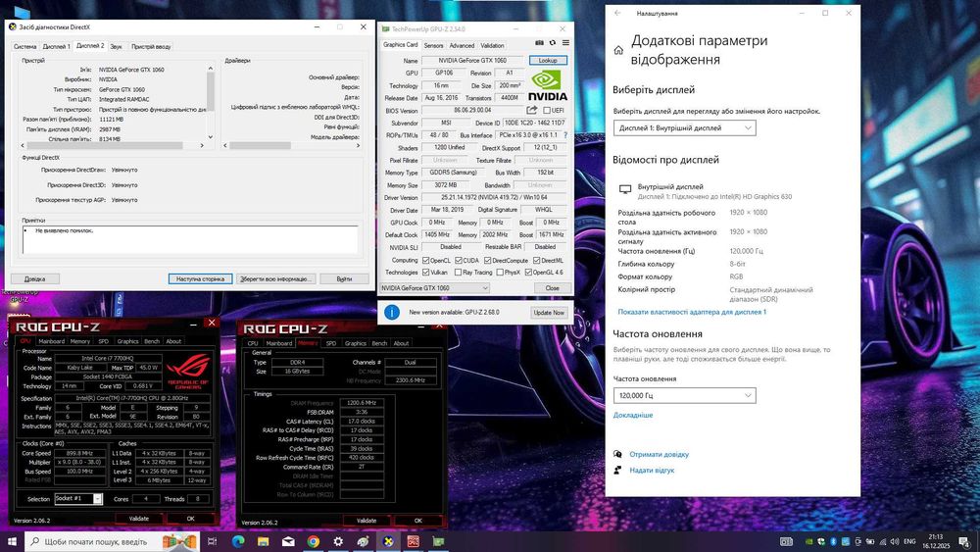Open Google Chrome from the taskbar
The image size is (980, 552).
coord(314,541)
